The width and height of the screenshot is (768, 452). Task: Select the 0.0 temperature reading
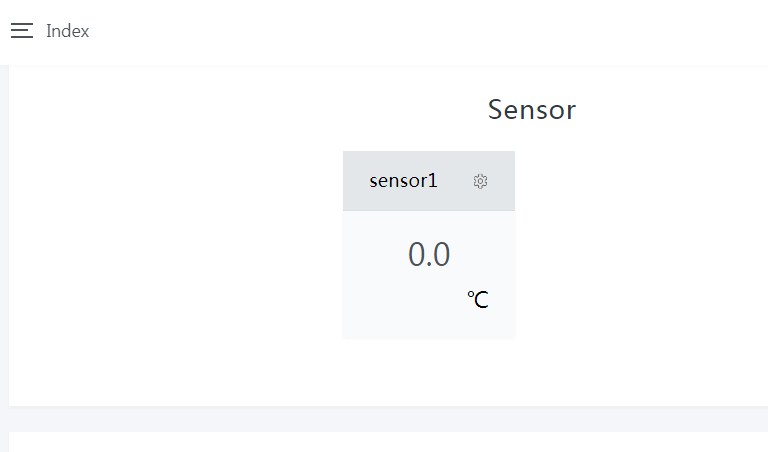[429, 255]
